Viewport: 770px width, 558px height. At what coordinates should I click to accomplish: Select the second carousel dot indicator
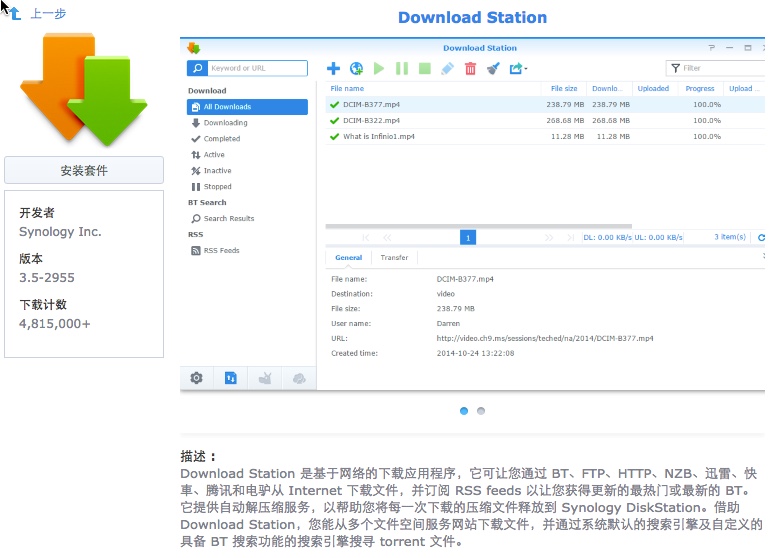pyautogui.click(x=481, y=411)
